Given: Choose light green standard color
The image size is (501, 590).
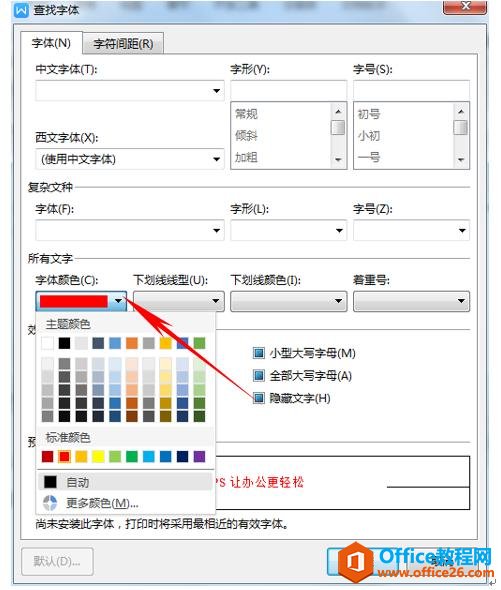Looking at the screenshot, I should (115, 456).
